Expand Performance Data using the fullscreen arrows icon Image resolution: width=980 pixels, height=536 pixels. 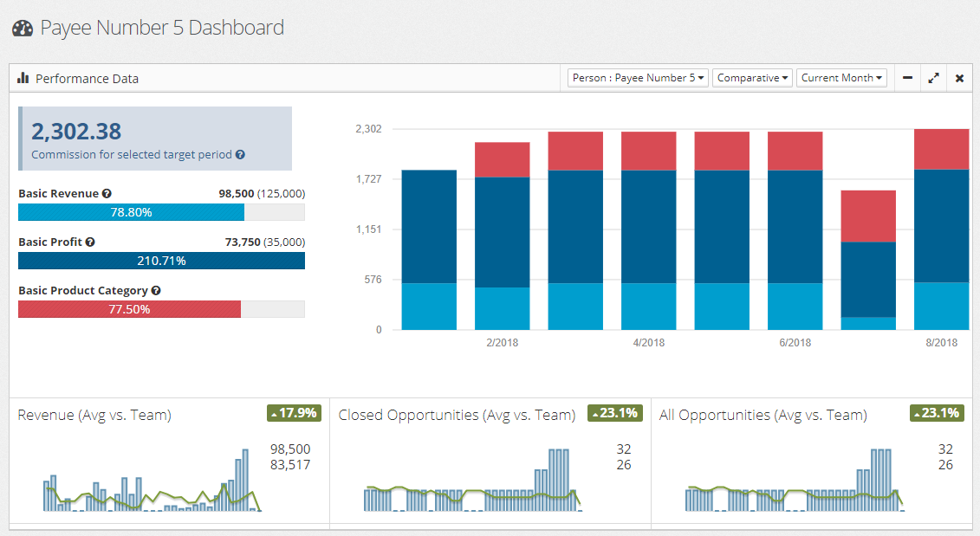(x=933, y=78)
